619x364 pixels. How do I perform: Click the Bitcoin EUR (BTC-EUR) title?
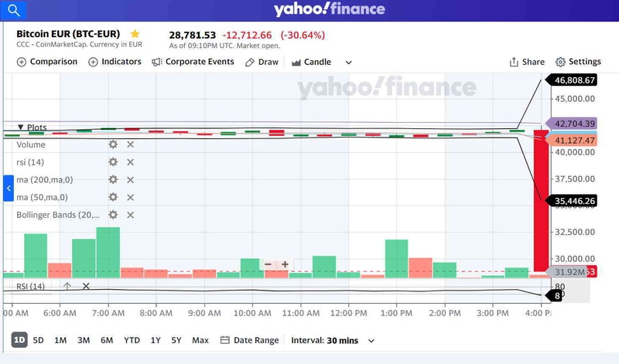coord(68,34)
